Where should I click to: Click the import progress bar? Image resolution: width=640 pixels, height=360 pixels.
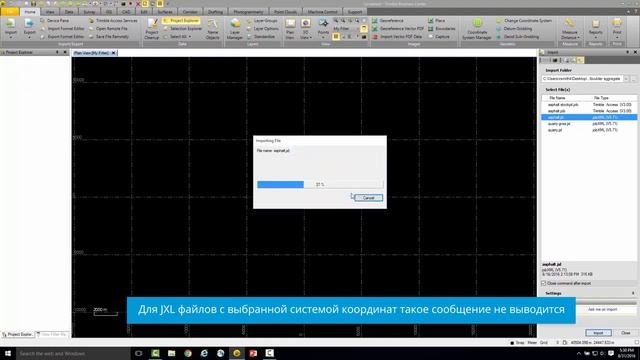click(x=320, y=184)
